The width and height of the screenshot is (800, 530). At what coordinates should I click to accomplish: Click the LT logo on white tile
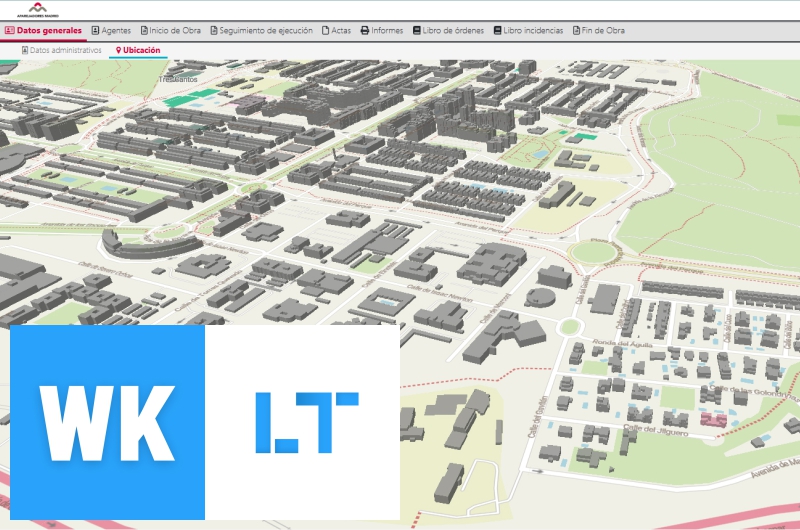306,422
